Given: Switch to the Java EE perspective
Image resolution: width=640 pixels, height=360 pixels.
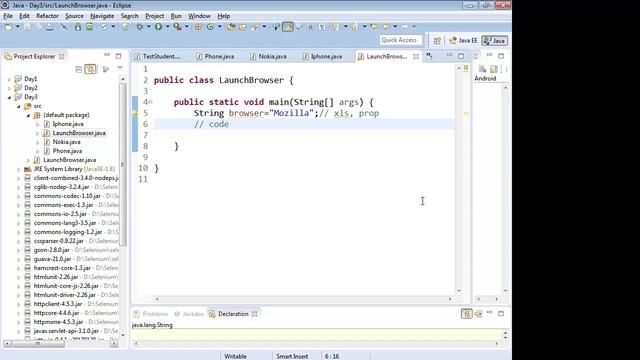Looking at the screenshot, I should [x=463, y=40].
